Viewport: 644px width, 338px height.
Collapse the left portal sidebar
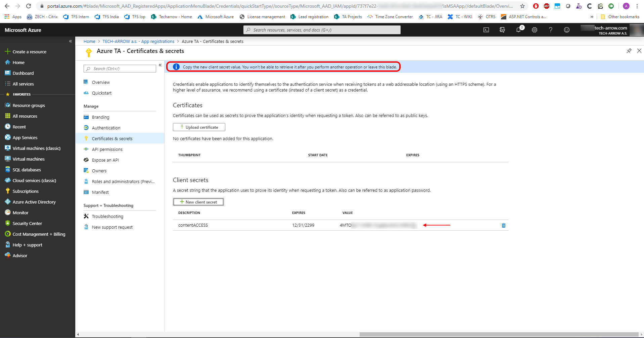coord(71,41)
